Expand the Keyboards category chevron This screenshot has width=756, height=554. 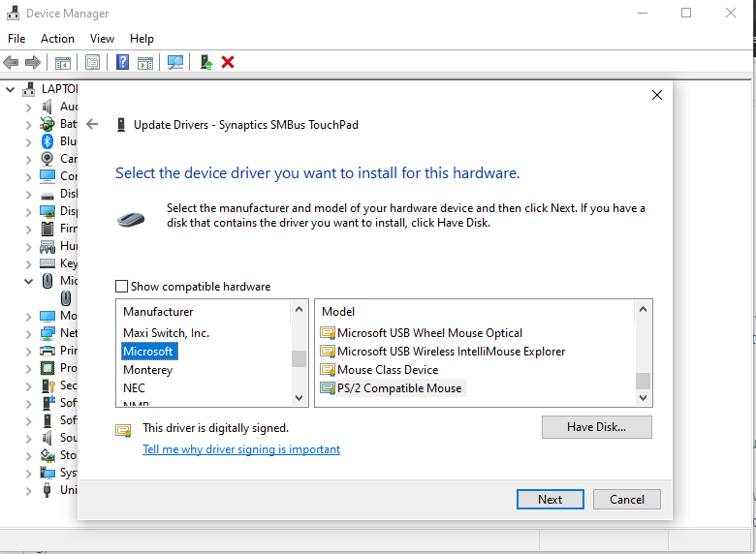pyautogui.click(x=28, y=264)
